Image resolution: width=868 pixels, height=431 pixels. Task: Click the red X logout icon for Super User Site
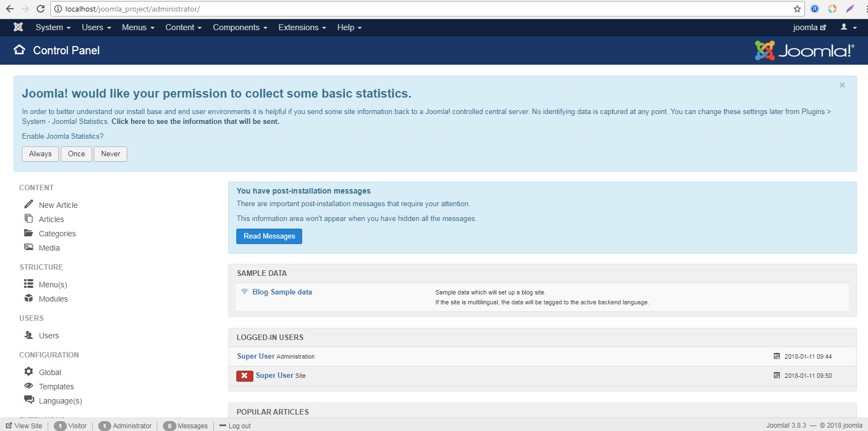(x=245, y=376)
